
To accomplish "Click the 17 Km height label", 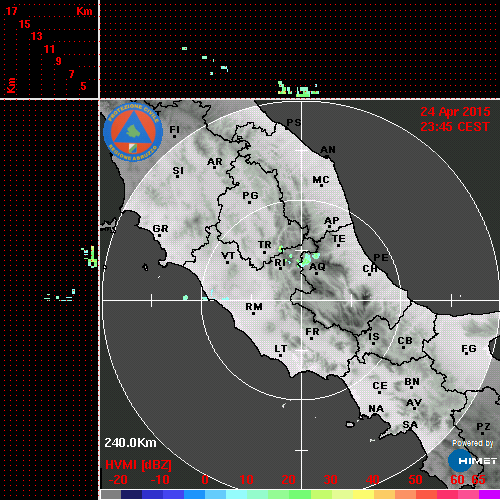I will click(11, 11).
